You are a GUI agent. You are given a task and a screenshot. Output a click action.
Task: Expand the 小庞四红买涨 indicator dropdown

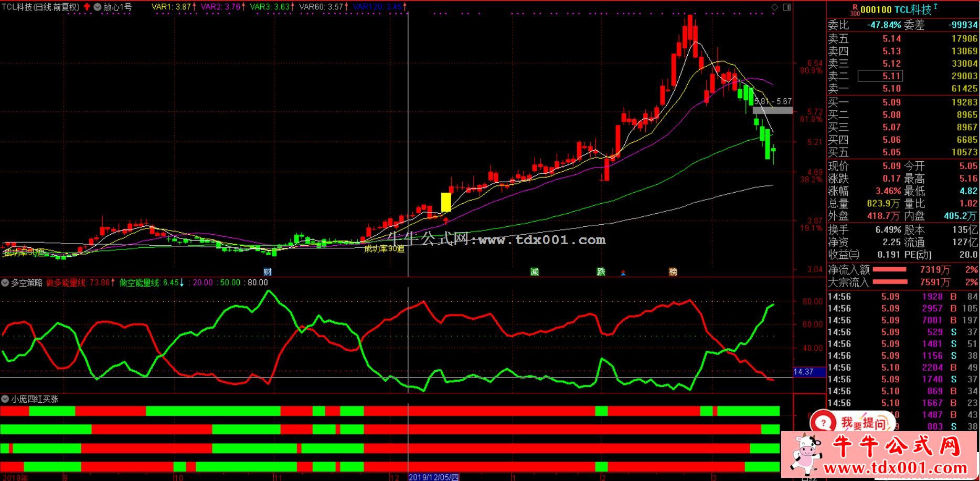[x=5, y=399]
